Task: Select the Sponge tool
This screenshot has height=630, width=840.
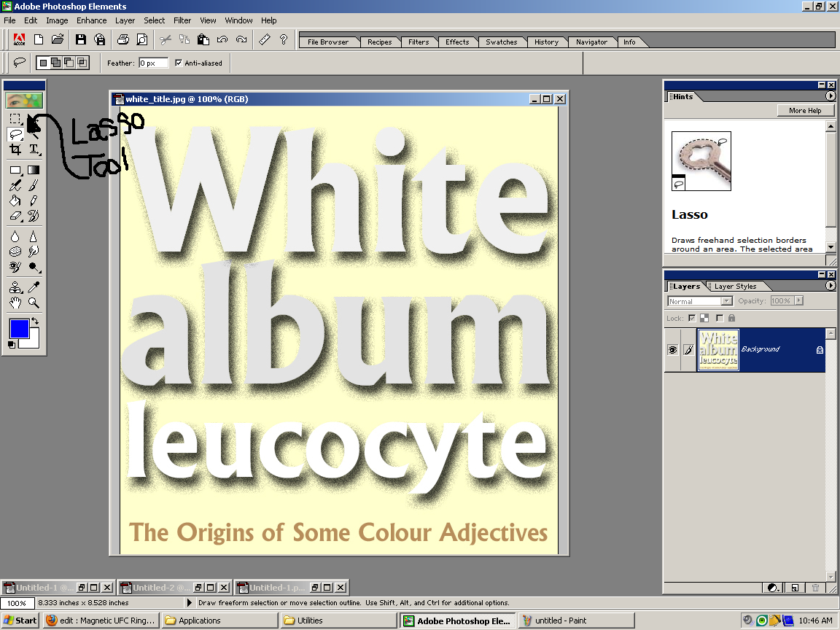Action: pyautogui.click(x=15, y=252)
